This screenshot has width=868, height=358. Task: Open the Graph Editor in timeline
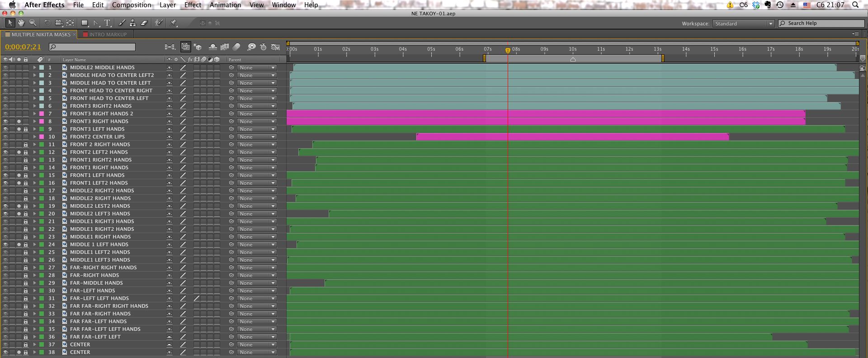(275, 47)
